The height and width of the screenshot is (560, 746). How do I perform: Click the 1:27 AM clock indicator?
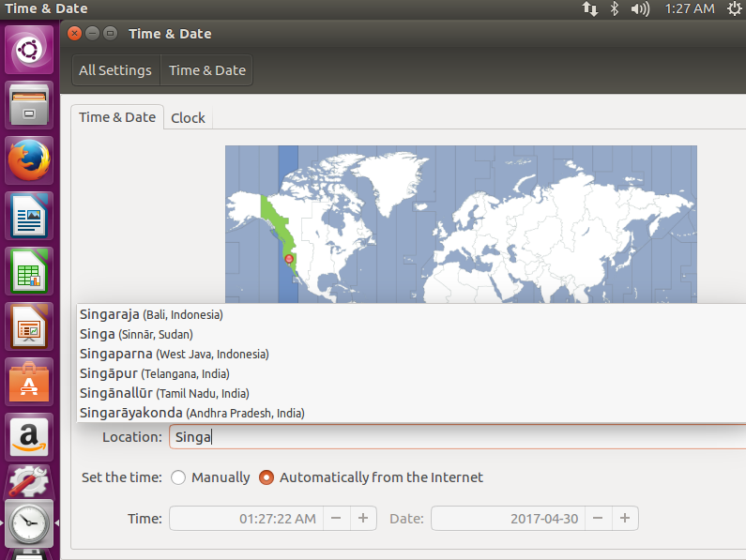(x=690, y=8)
